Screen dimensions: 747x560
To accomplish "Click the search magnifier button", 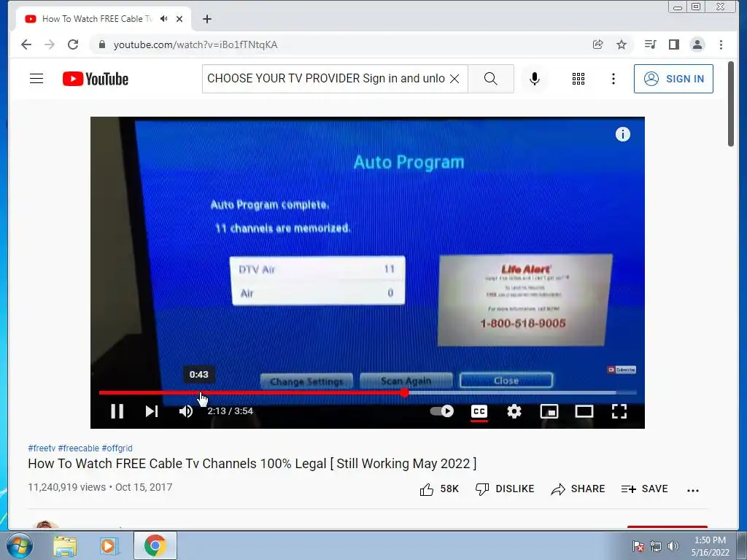I will coord(491,79).
